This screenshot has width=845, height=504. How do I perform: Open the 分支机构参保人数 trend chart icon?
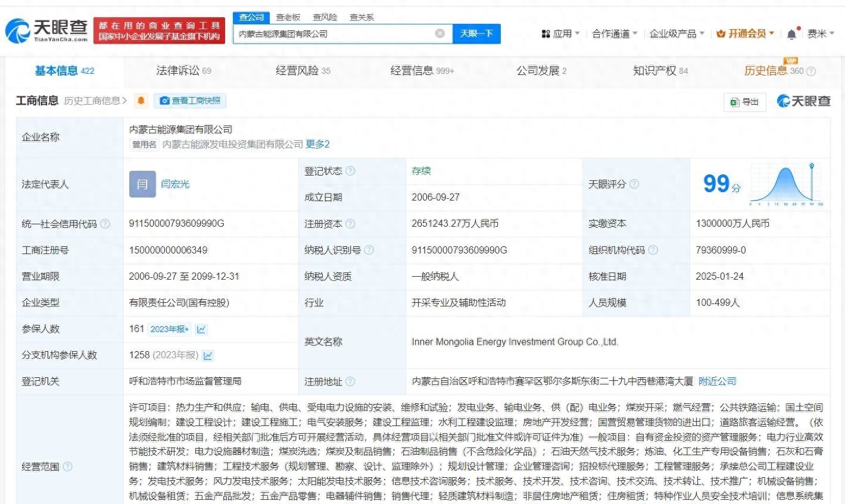[x=208, y=355]
